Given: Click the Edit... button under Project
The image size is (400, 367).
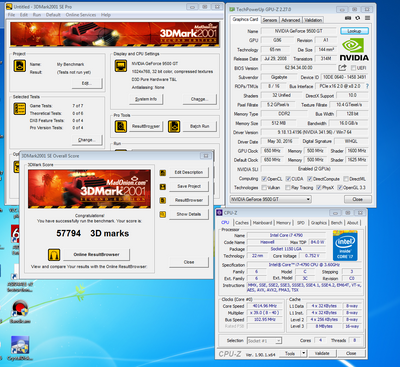Looking at the screenshot, I should (87, 83).
